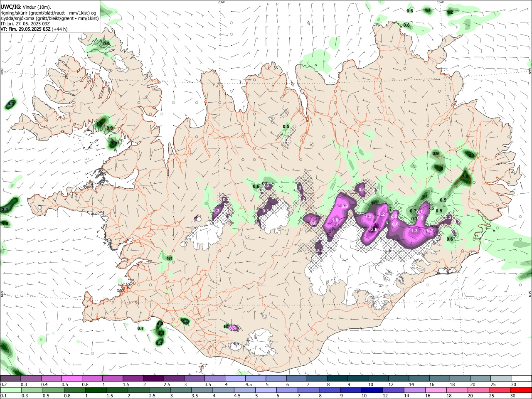Click the header line starting 'rigning/skúrir'
The height and width of the screenshot is (399, 532).
tap(48, 12)
